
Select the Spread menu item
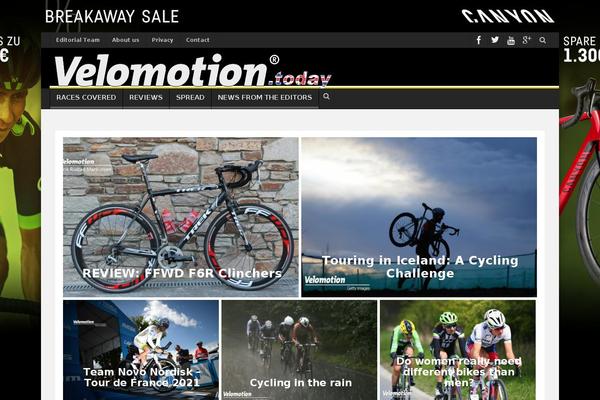point(190,98)
